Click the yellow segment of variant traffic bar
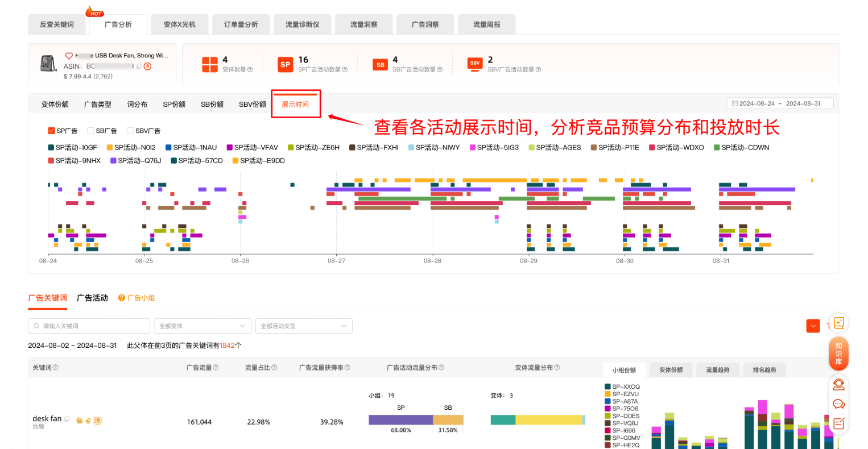Screen dimensions: 868x449 [549, 420]
